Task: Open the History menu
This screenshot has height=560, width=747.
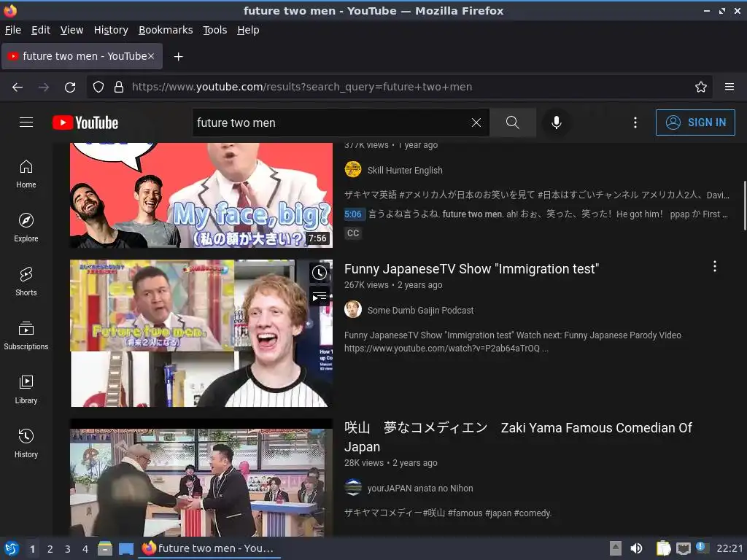Action: tap(111, 30)
